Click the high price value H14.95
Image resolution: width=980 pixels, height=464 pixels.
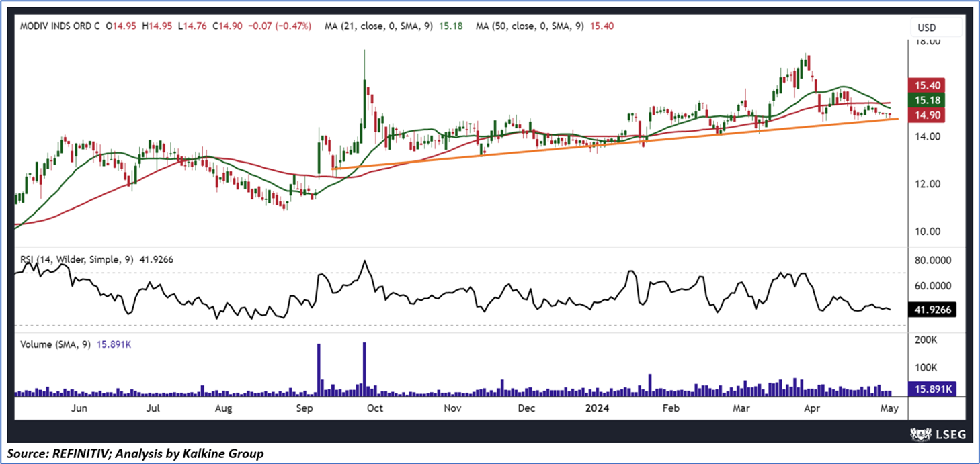coord(158,26)
